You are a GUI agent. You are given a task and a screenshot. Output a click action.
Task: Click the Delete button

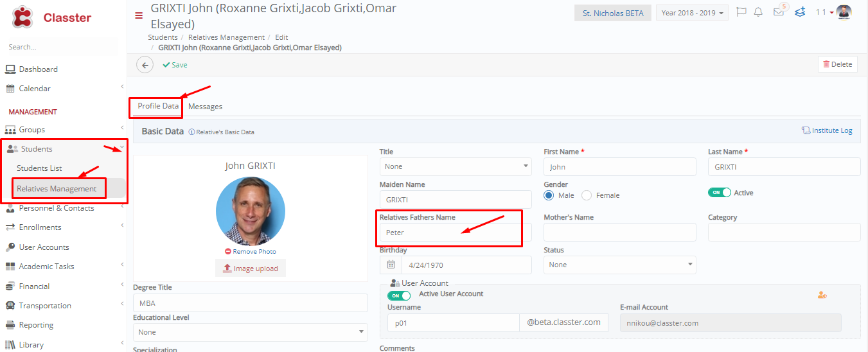(838, 64)
